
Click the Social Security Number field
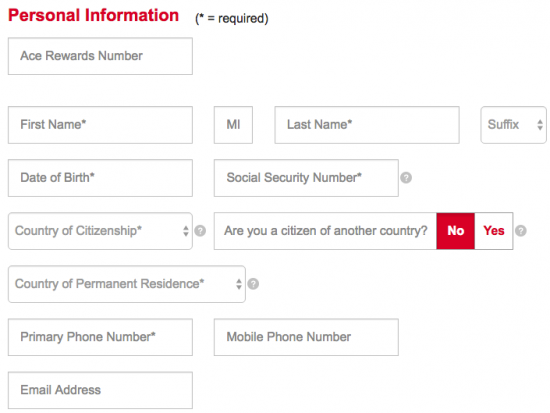pos(306,178)
